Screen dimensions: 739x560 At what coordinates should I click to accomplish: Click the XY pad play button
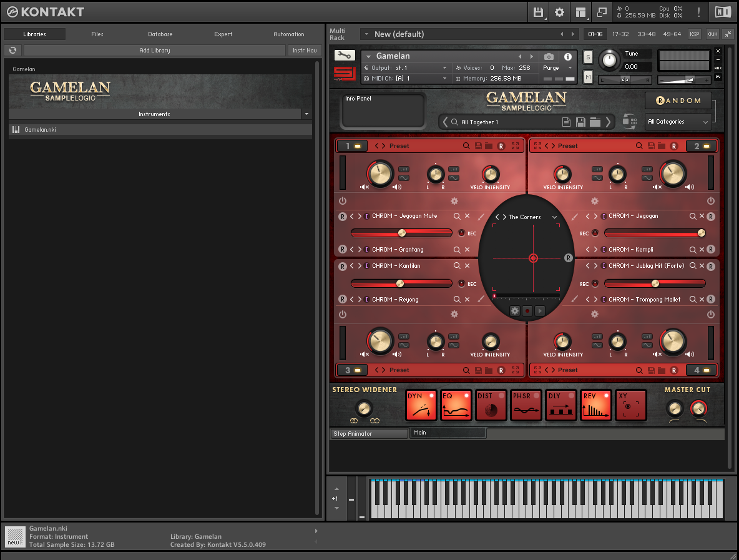(540, 311)
